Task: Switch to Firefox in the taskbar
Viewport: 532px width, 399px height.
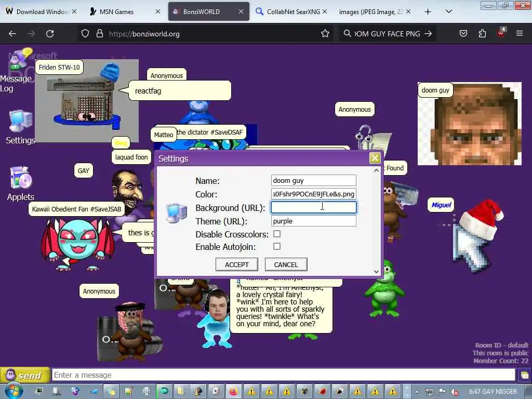Action: (x=233, y=392)
